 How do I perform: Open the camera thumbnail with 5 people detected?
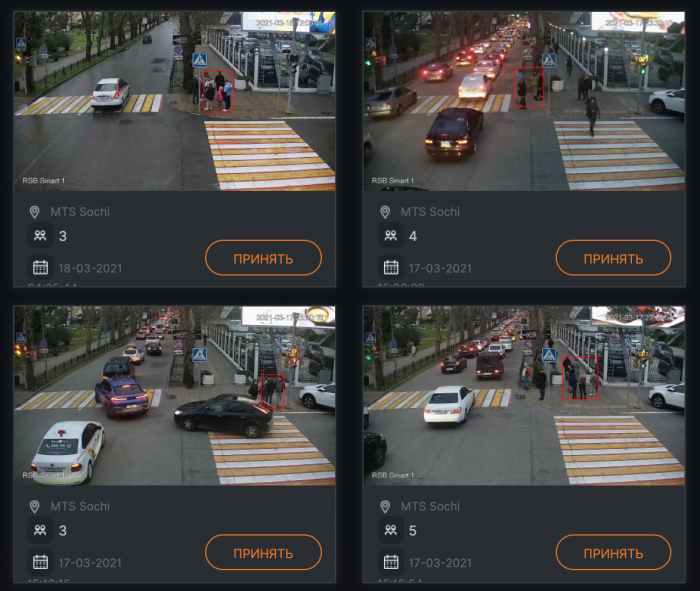pyautogui.click(x=524, y=395)
